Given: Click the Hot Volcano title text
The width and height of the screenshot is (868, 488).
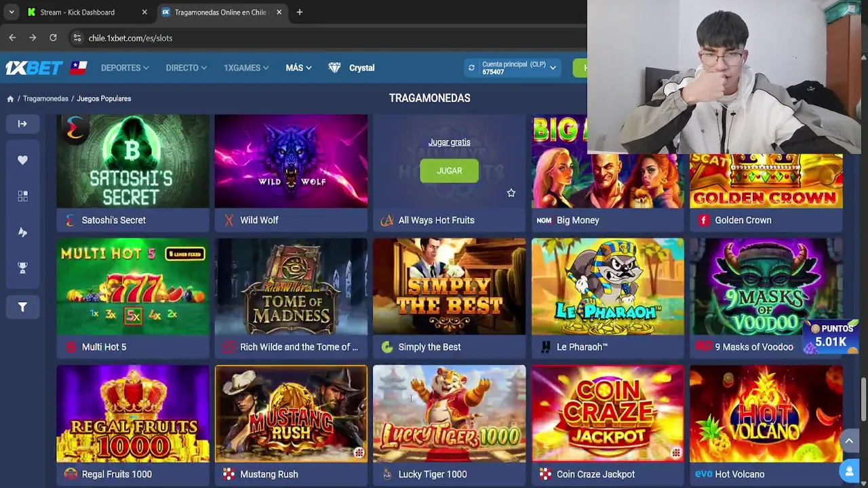Looking at the screenshot, I should point(740,474).
